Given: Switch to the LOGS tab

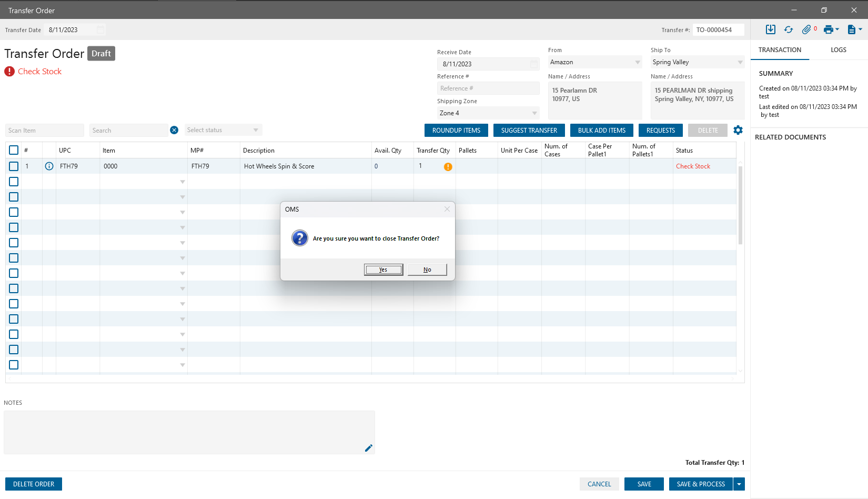Looking at the screenshot, I should tap(838, 50).
